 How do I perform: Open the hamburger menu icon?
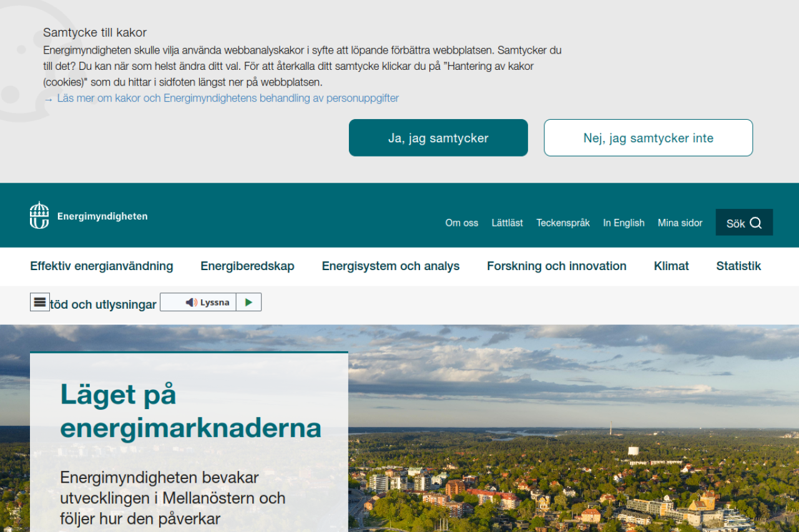[40, 302]
